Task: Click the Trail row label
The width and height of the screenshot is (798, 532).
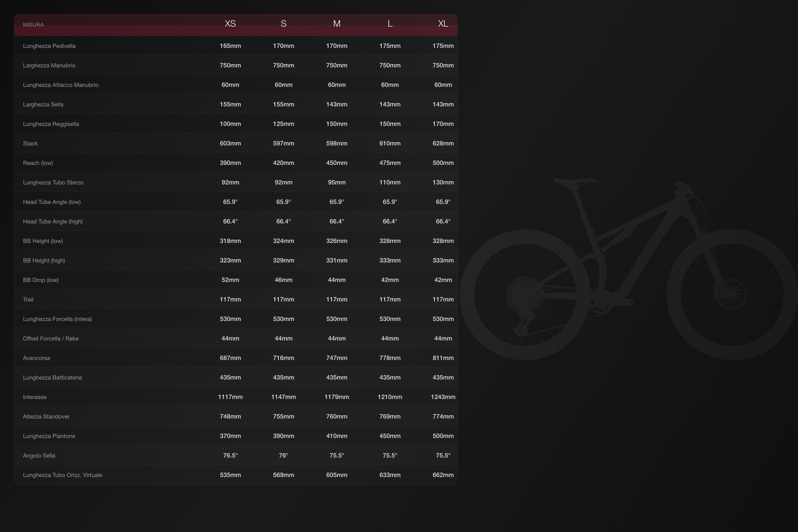Action: 28,299
